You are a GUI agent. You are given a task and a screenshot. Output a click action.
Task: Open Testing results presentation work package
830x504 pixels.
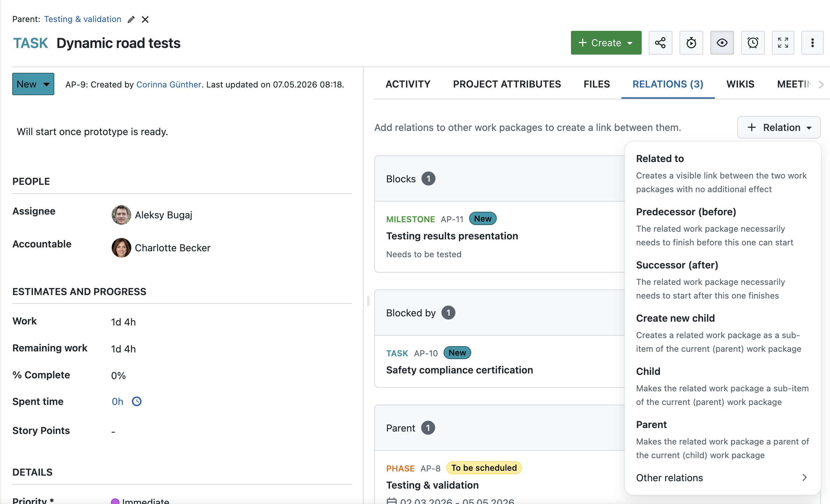tap(452, 236)
